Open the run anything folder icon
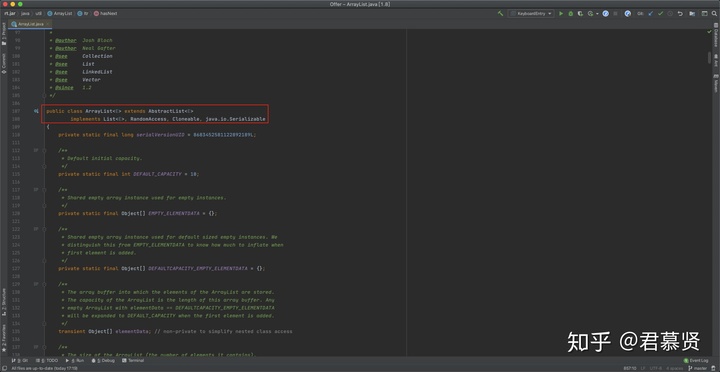 [x=692, y=14]
